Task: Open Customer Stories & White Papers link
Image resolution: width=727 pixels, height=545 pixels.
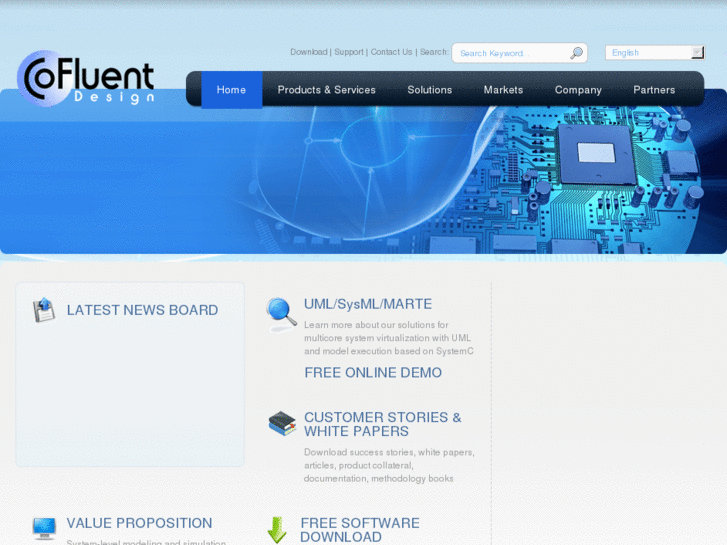Action: click(383, 424)
